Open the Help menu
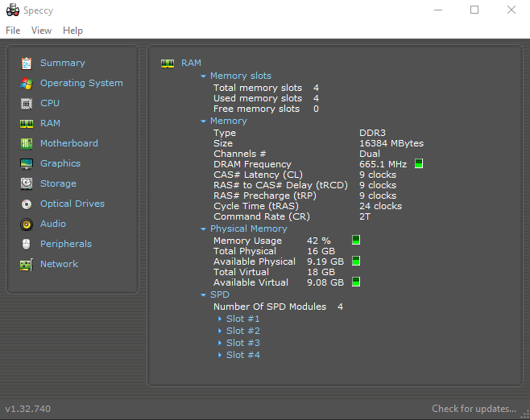Image resolution: width=530 pixels, height=420 pixels. (72, 31)
